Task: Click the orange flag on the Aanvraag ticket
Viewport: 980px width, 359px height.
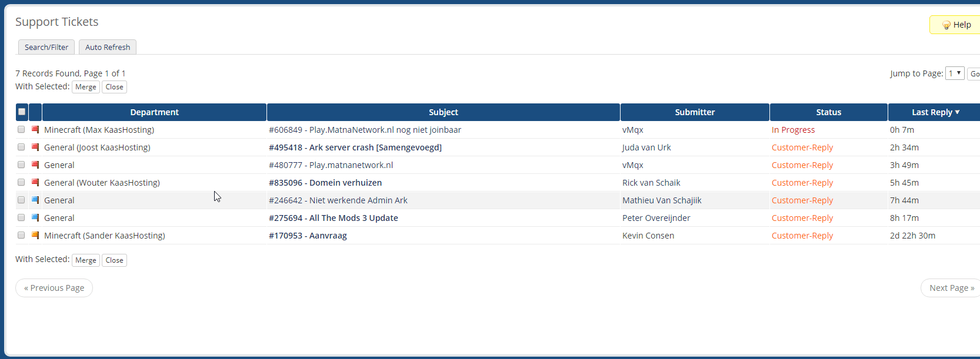Action: pos(35,236)
